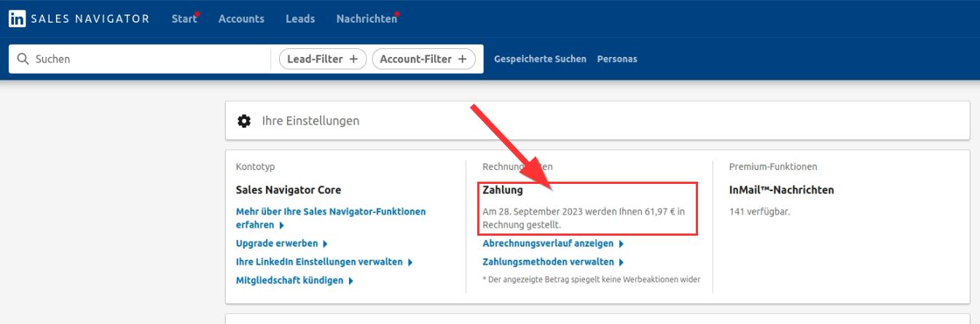Open Abrechnungsverlauf anzeigen

pos(553,244)
